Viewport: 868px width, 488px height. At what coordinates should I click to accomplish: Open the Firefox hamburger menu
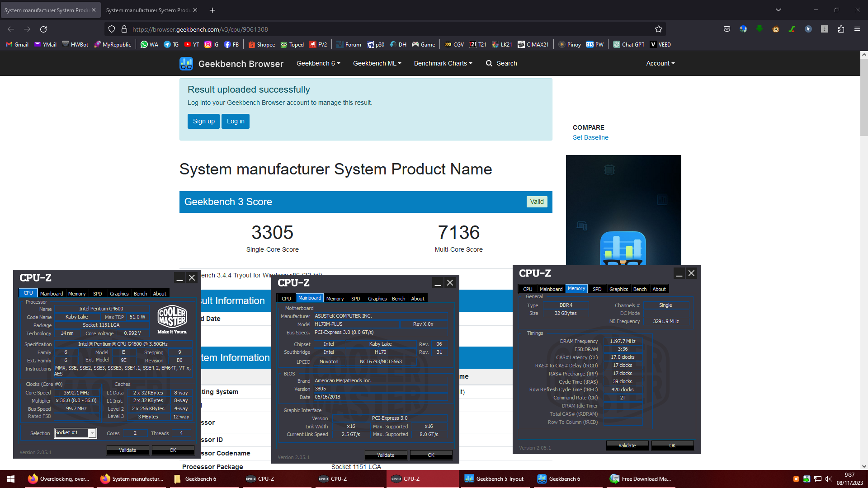857,29
